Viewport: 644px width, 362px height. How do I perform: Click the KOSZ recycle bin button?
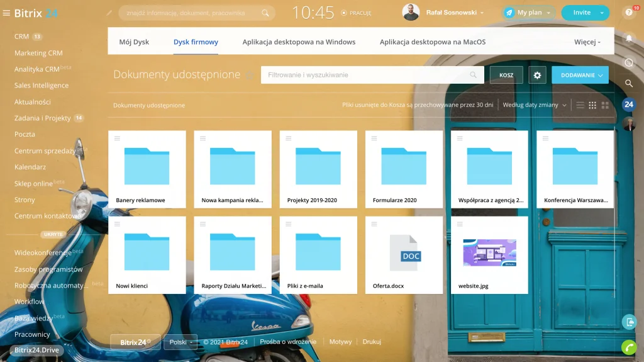point(506,75)
